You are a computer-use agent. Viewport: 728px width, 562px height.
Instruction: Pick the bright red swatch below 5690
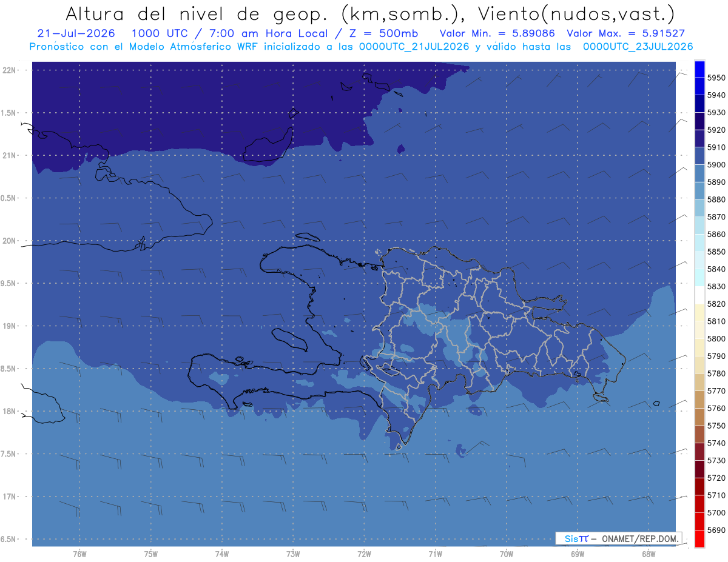[x=699, y=539]
